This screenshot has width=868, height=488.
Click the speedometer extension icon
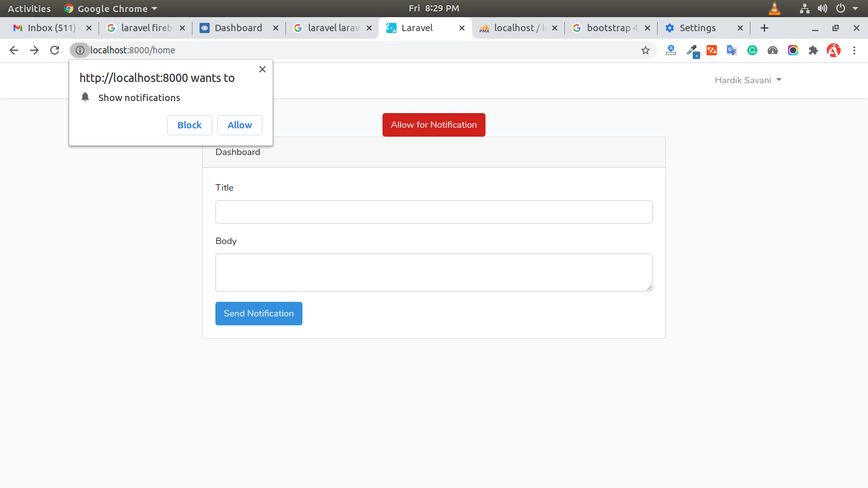point(773,50)
